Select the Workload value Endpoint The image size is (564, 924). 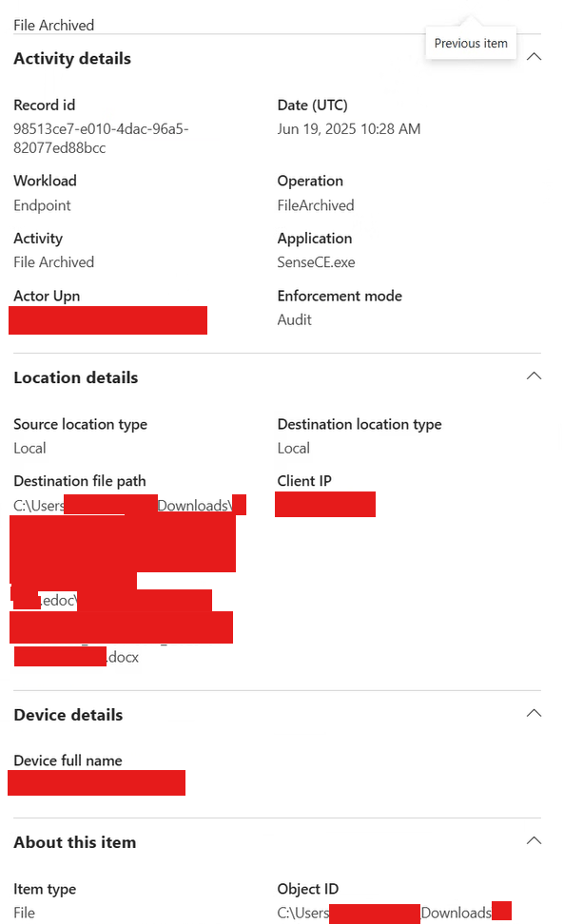point(42,205)
